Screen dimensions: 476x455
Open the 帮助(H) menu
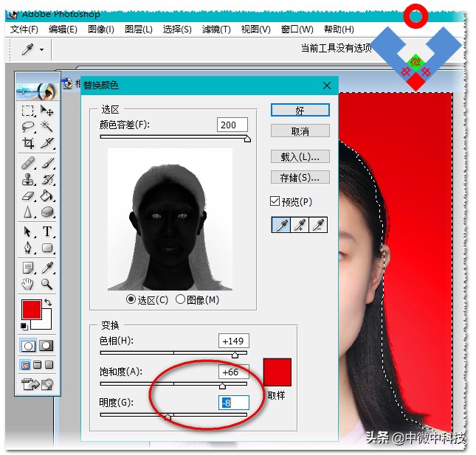[x=339, y=29]
